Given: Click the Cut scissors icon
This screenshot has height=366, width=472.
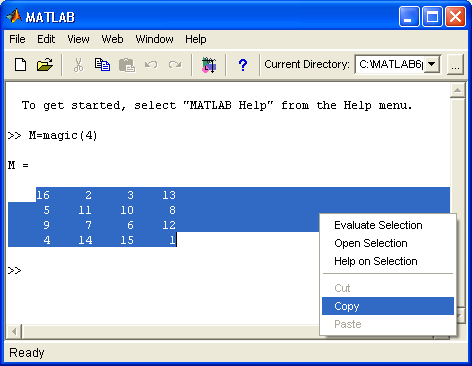Looking at the screenshot, I should point(78,65).
